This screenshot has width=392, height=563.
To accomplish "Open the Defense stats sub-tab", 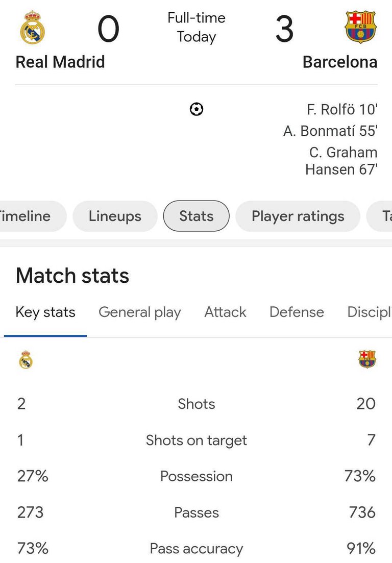I will (x=297, y=312).
